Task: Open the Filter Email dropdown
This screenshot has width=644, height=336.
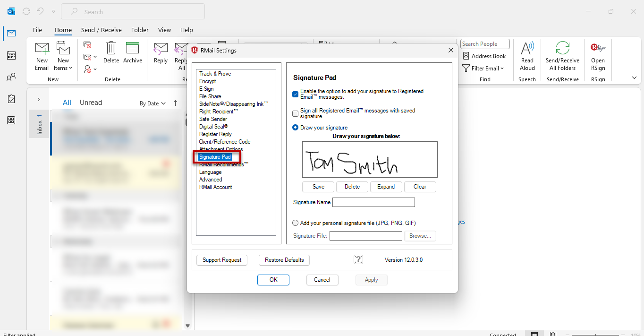Action: 483,69
